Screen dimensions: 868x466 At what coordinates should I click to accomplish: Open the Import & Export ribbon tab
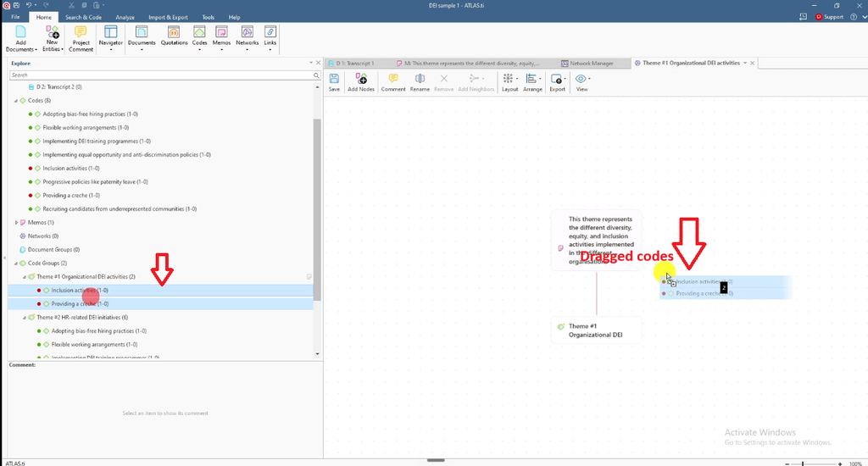point(169,17)
